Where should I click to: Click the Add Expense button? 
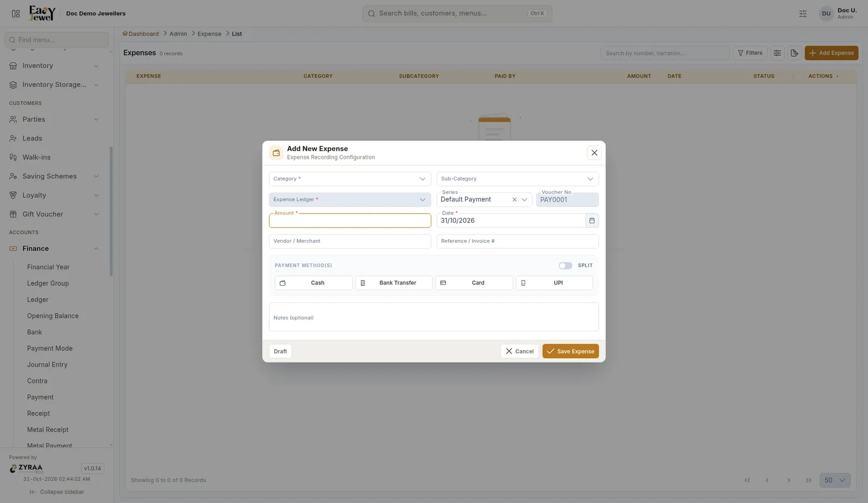[x=832, y=53]
